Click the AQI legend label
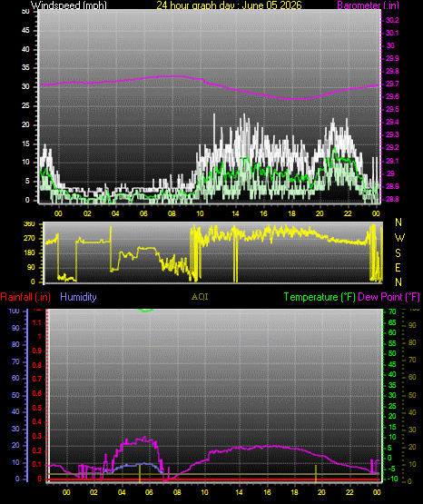This screenshot has height=504, width=423. coord(200,297)
